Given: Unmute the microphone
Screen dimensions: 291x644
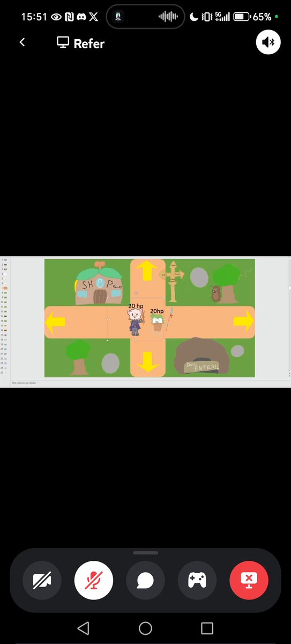Looking at the screenshot, I should point(94,580).
